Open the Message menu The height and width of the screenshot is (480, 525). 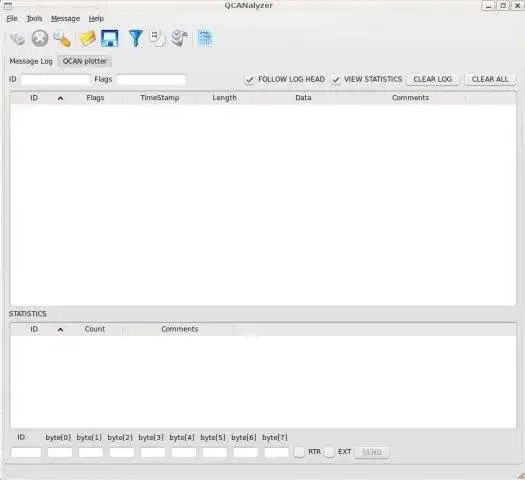(66, 19)
